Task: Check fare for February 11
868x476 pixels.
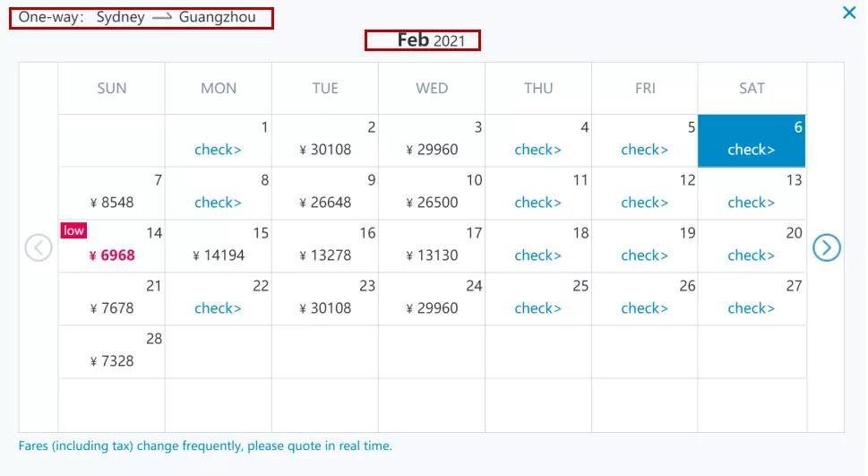Action: (x=537, y=203)
